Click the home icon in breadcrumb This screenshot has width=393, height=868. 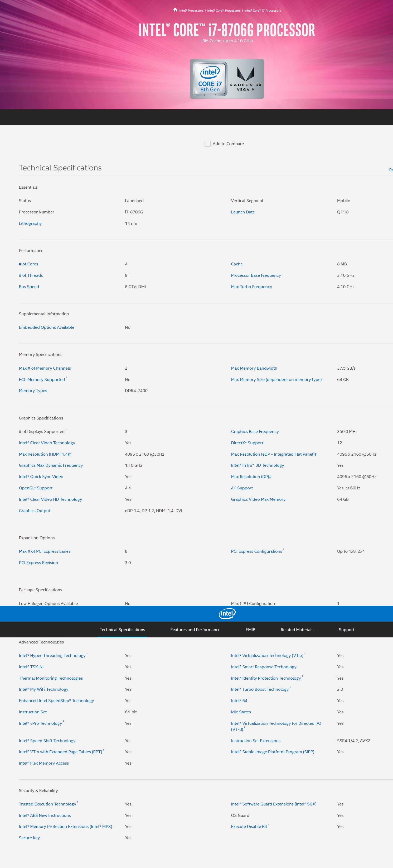click(x=175, y=10)
